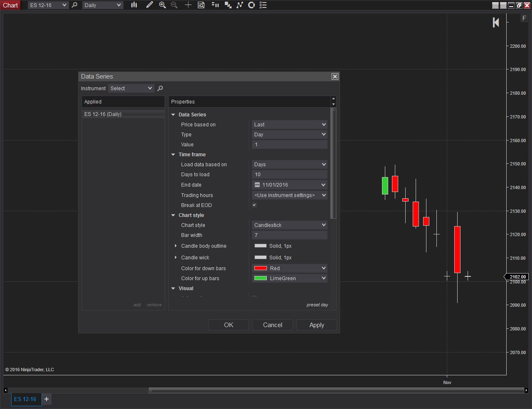Click Apply in Data Series dialog
The height and width of the screenshot is (409, 532).
coord(317,325)
